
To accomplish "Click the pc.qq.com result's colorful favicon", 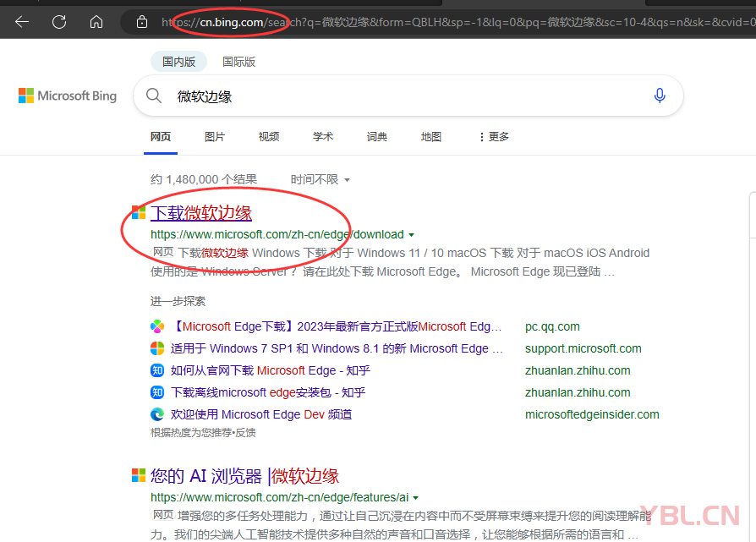I will [x=156, y=326].
